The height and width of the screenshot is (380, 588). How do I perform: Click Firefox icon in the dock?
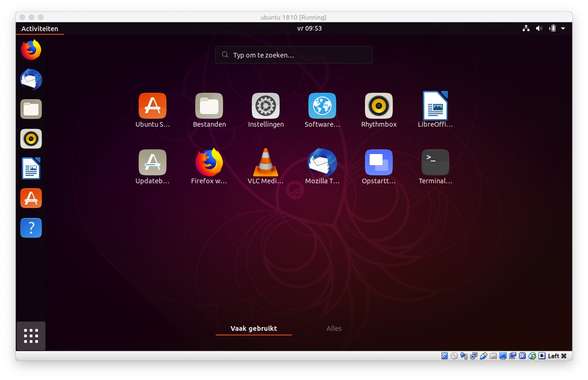(x=31, y=50)
